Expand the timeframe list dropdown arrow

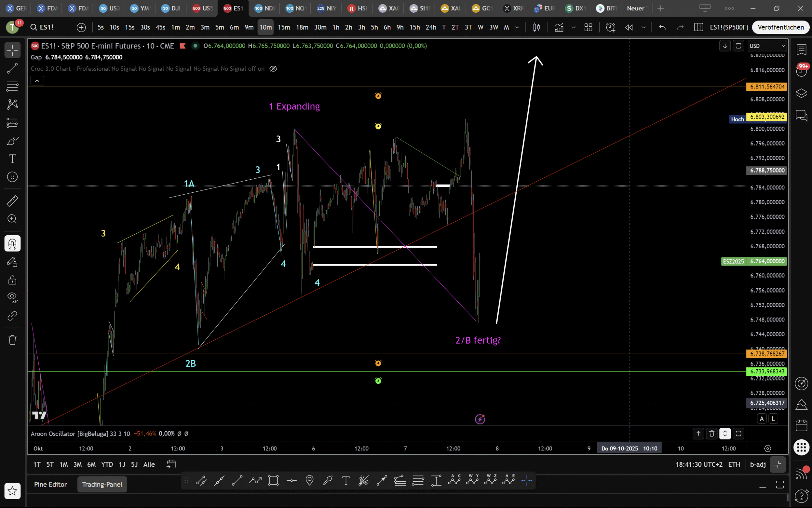pyautogui.click(x=517, y=27)
